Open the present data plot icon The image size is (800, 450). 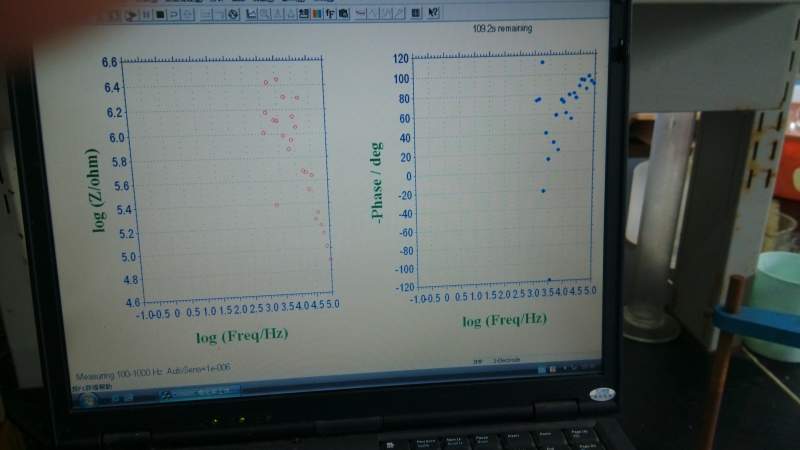251,14
